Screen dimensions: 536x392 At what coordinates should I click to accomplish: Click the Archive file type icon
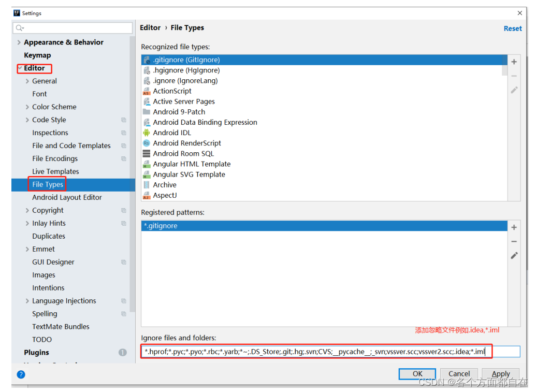147,185
